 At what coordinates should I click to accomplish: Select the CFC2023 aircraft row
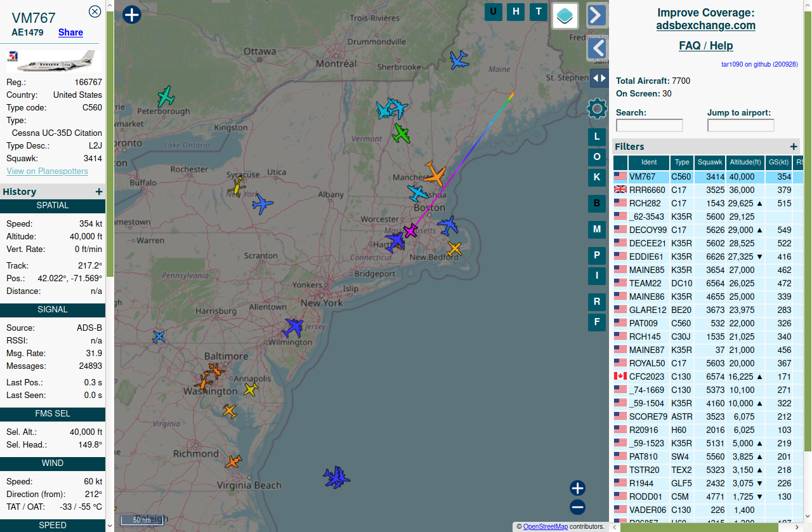[708, 376]
